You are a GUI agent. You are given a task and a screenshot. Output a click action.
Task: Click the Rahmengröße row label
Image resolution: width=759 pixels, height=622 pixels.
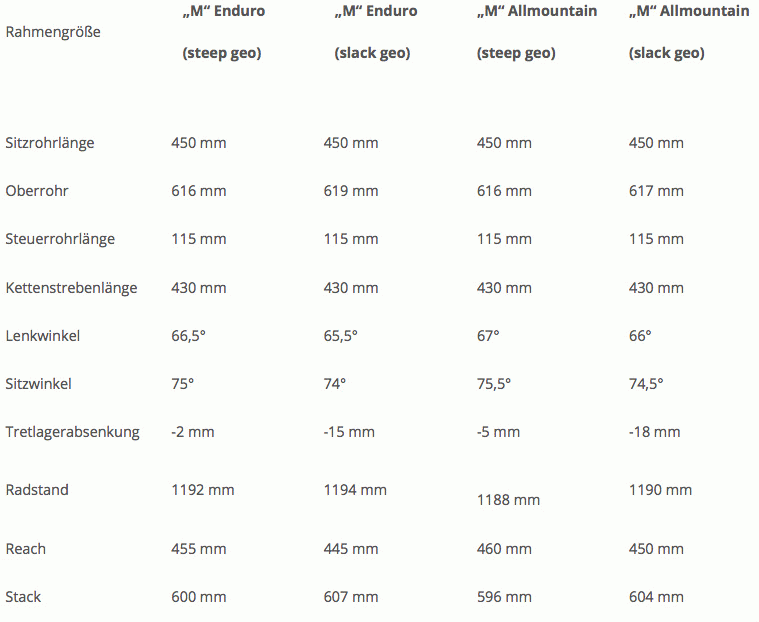(x=53, y=32)
